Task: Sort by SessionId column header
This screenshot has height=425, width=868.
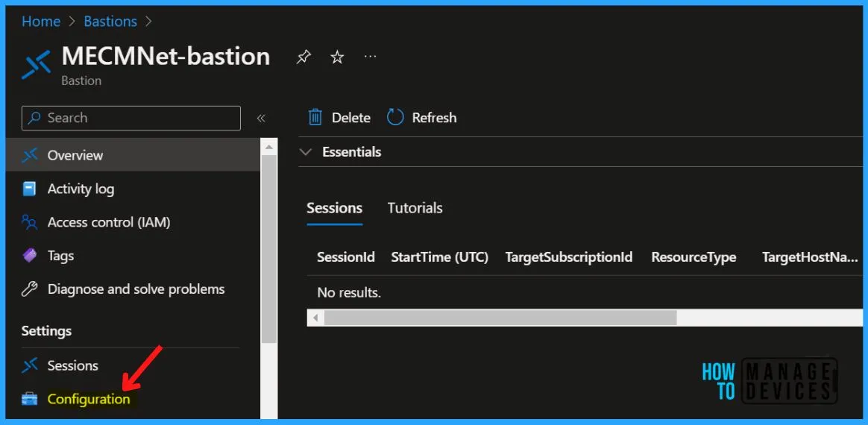Action: tap(346, 257)
